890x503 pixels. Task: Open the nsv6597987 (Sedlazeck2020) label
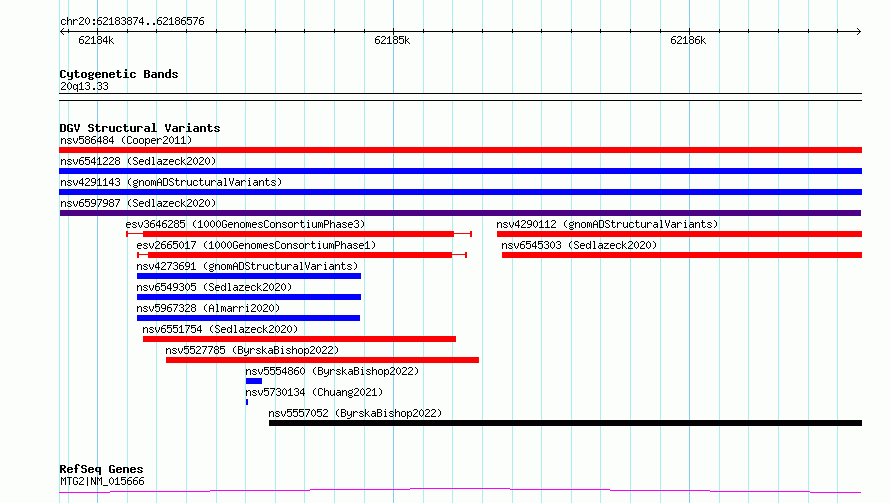click(x=138, y=203)
